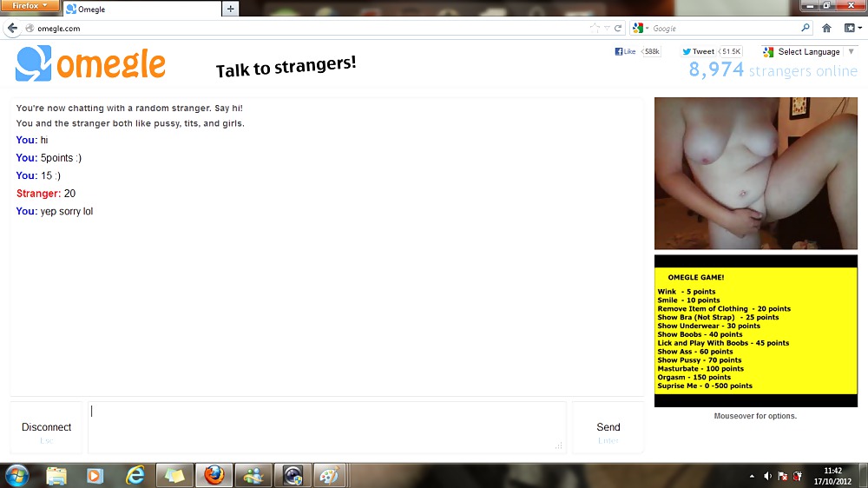Open the bookmarks menu button
Screen dimensions: 868x488
coord(851,28)
